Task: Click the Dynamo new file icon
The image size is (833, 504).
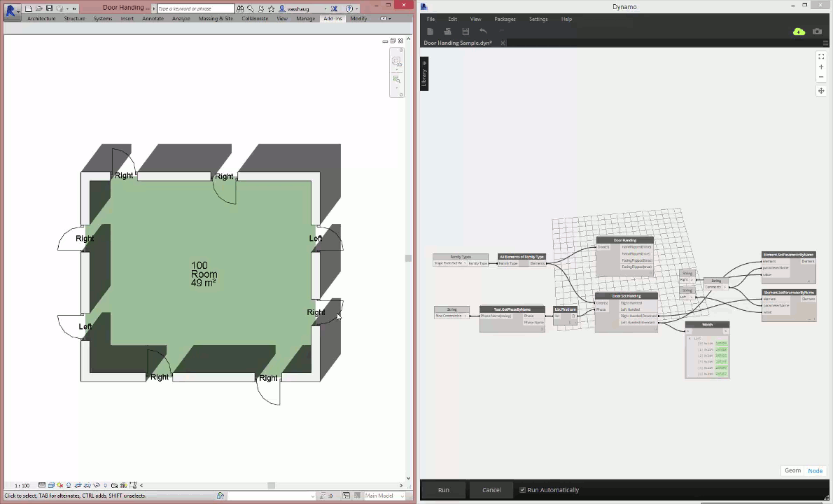Action: 430,31
